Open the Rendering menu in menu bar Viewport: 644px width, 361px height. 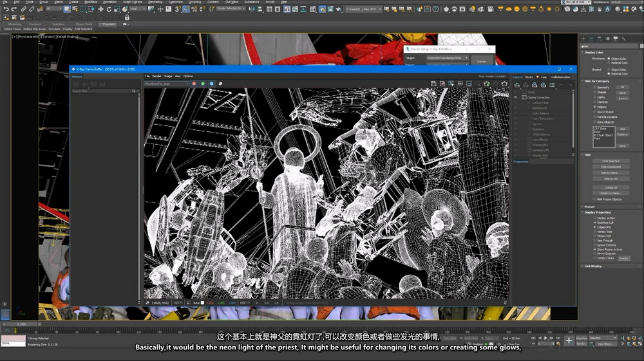pyautogui.click(x=155, y=2)
